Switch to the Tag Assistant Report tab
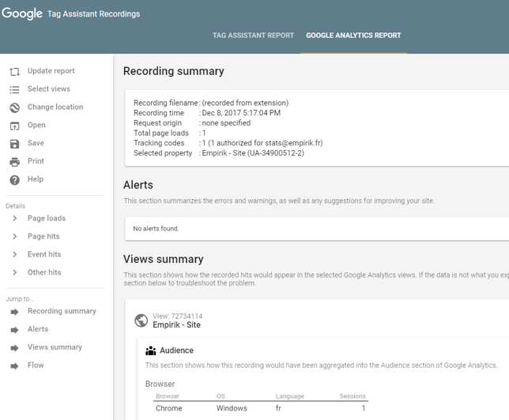 pos(253,36)
